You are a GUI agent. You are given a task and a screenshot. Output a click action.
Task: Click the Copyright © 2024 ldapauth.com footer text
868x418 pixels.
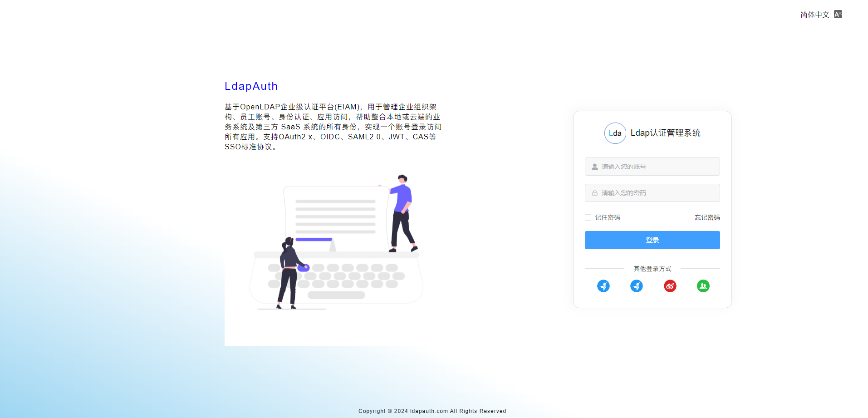pos(432,411)
